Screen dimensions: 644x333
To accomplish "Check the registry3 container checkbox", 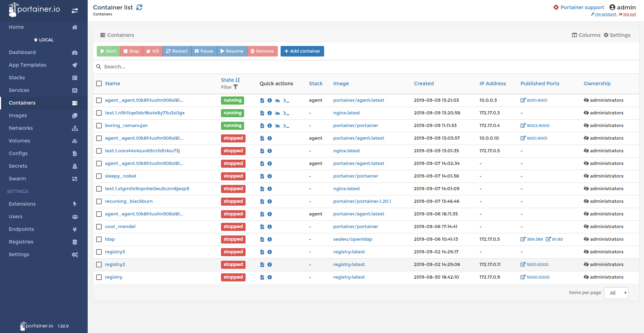I will 99,252.
